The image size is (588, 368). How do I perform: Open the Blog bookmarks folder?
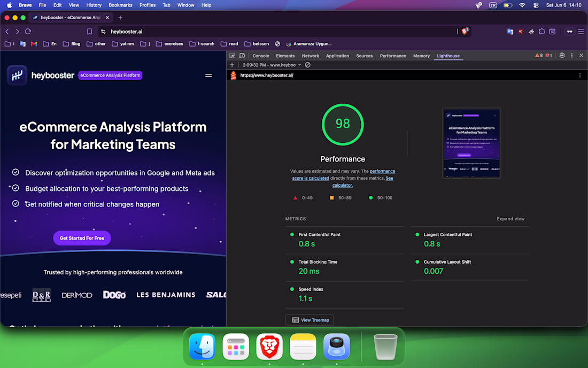[71, 44]
